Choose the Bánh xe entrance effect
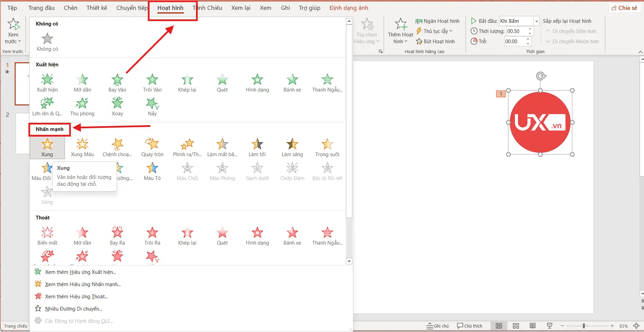Image resolution: width=644 pixels, height=332 pixels. coord(292,83)
